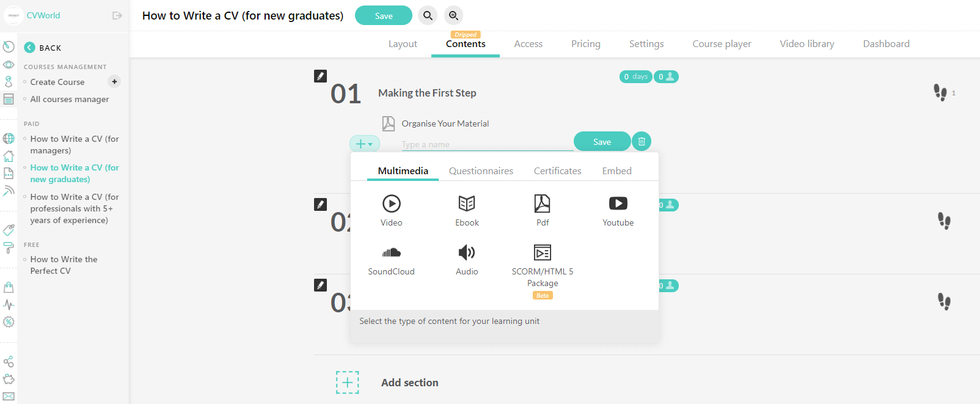Image resolution: width=980 pixels, height=404 pixels.
Task: Click the edit pencil icon for section 01
Action: point(320,76)
